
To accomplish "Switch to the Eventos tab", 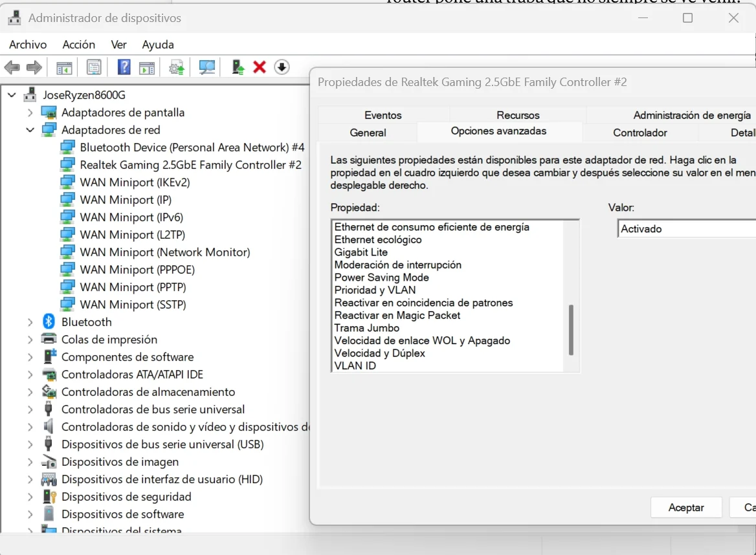I will [383, 115].
